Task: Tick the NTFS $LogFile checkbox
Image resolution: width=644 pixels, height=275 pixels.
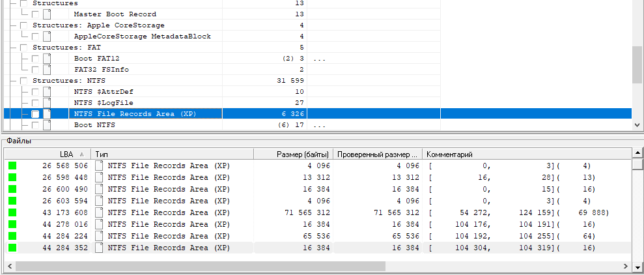Action: click(x=35, y=103)
